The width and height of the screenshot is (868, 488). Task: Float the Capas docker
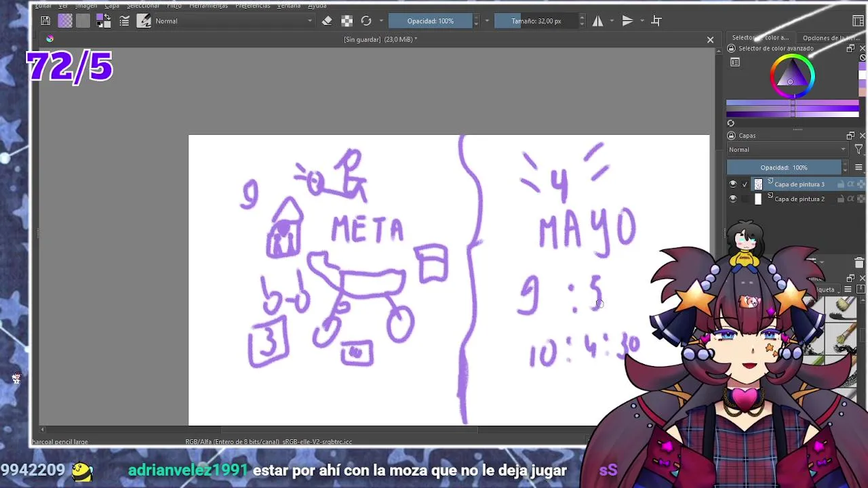pyautogui.click(x=850, y=136)
